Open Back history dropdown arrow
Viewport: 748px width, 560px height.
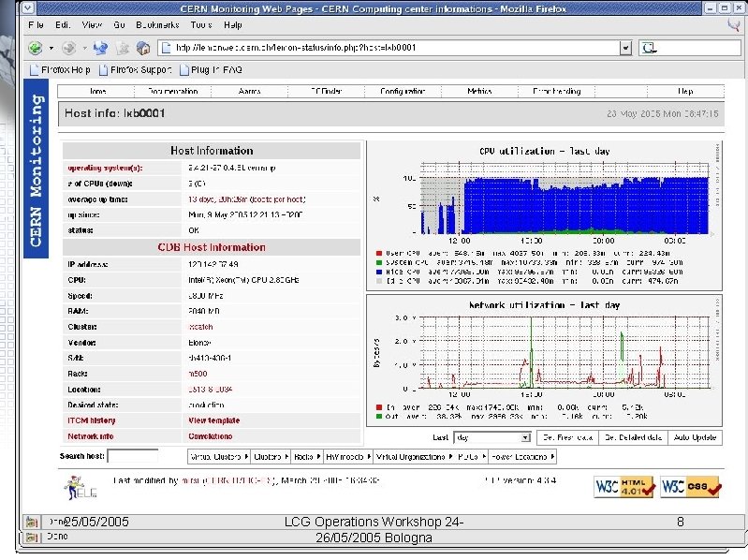51,48
